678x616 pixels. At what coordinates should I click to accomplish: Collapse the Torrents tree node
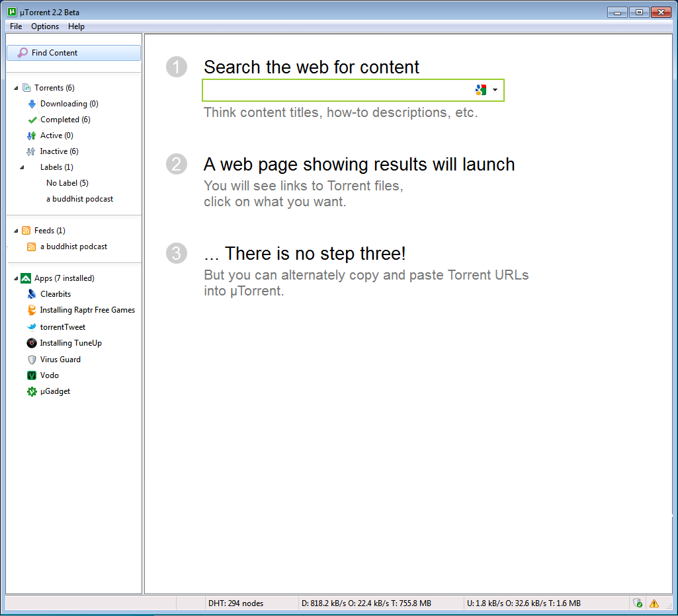(x=16, y=88)
